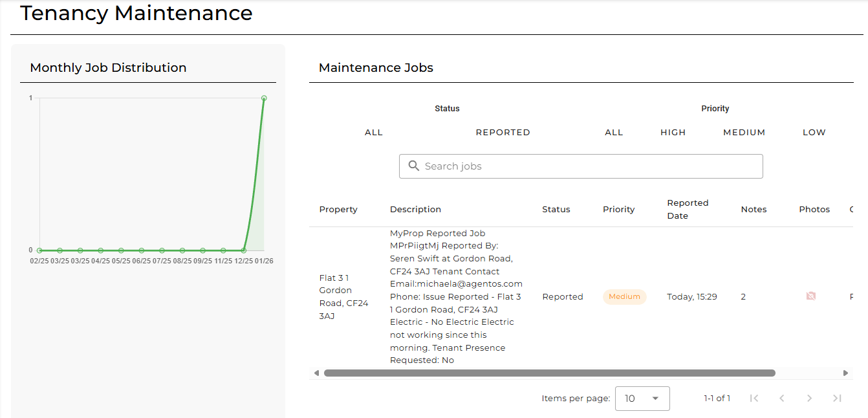This screenshot has height=418, width=868.
Task: Click the Search jobs input field
Action: point(589,166)
